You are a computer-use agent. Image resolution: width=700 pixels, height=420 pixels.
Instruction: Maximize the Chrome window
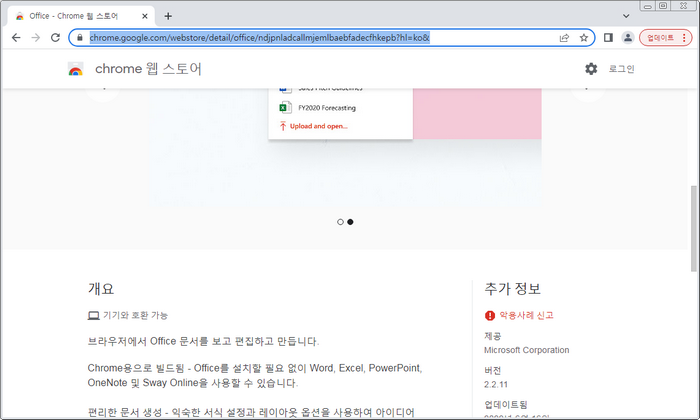[x=663, y=6]
